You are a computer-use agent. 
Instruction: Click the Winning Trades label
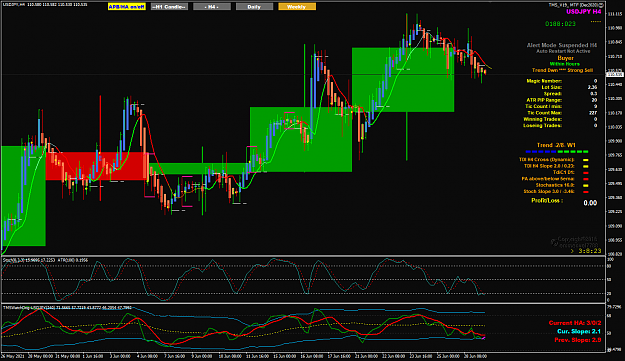point(542,120)
